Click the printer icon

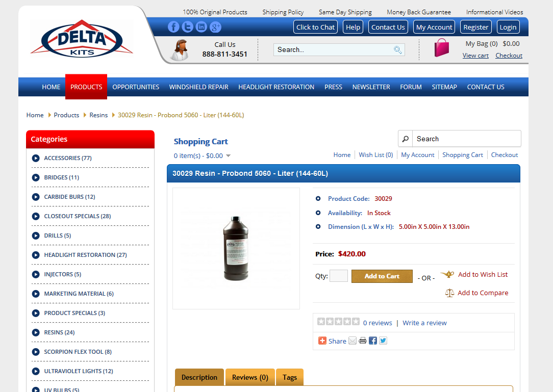click(363, 341)
